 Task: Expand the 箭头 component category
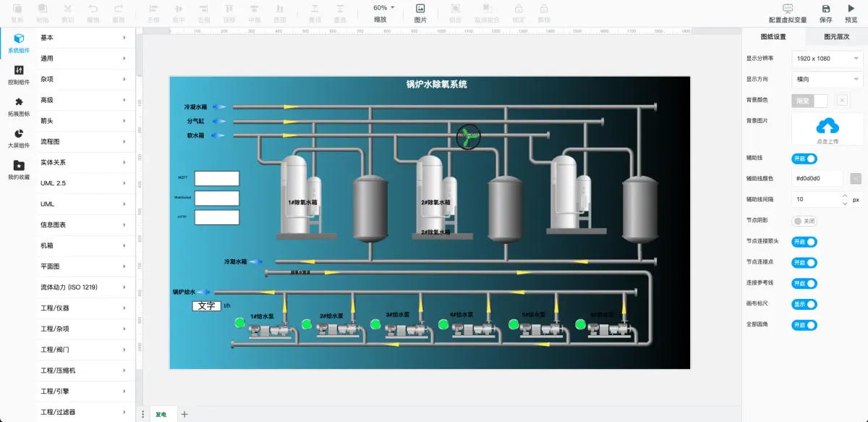point(84,121)
